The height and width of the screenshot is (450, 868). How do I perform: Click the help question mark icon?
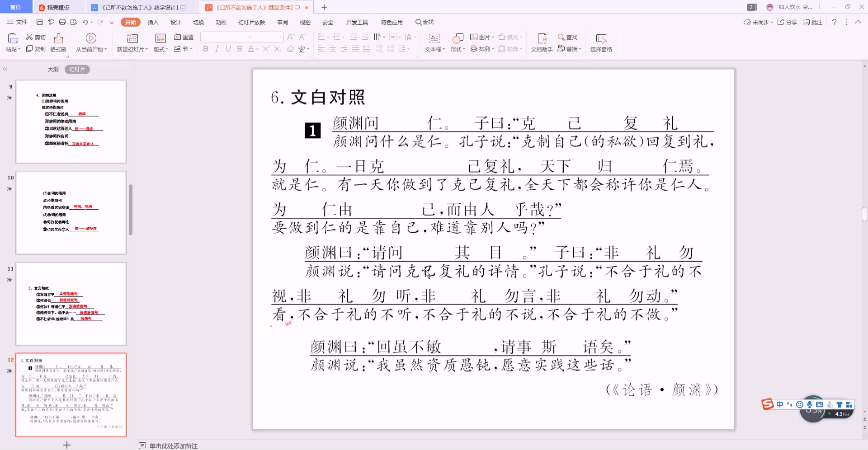point(834,22)
